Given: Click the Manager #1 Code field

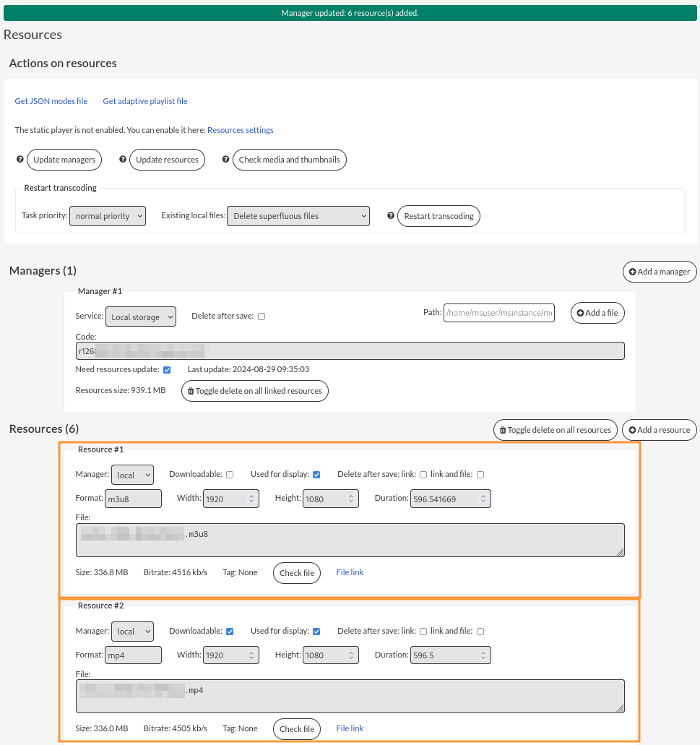Looking at the screenshot, I should tap(350, 350).
